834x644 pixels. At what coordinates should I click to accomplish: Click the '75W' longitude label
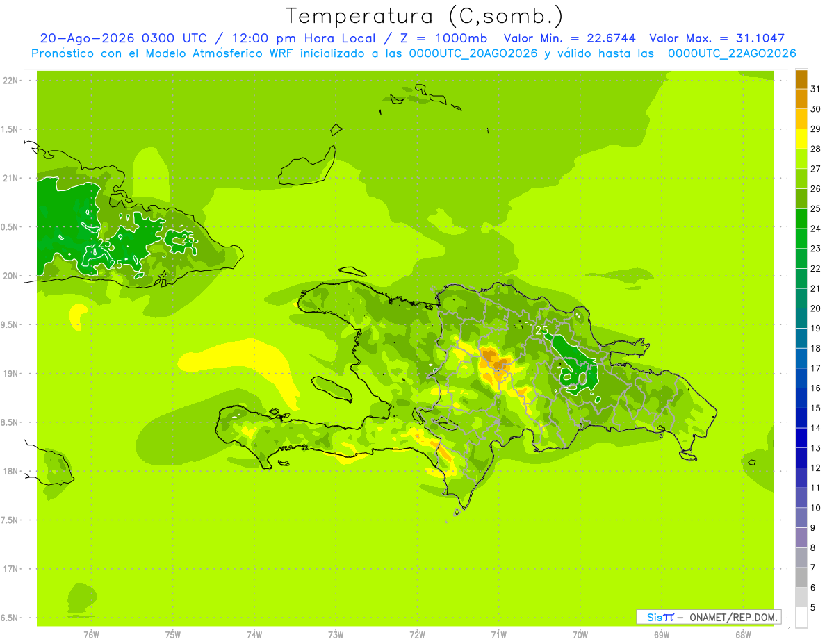coord(173,635)
